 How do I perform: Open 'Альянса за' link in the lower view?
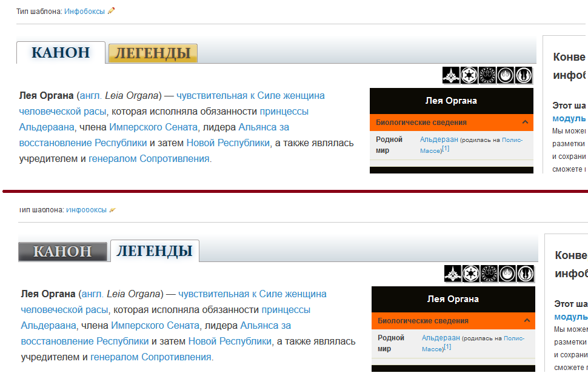266,326
